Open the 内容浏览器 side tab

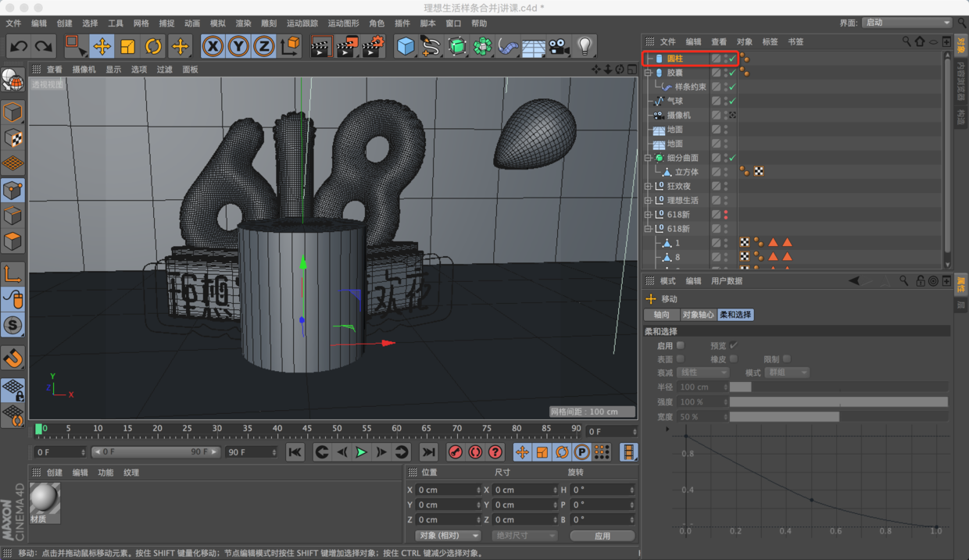[x=961, y=82]
